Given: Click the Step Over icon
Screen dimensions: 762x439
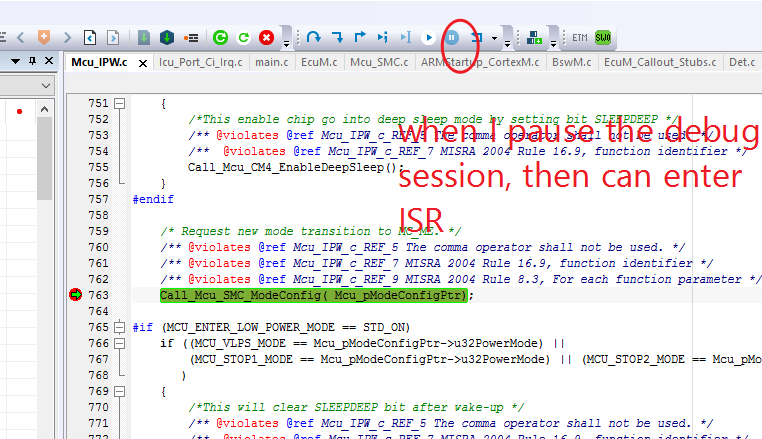Looking at the screenshot, I should click(x=313, y=37).
